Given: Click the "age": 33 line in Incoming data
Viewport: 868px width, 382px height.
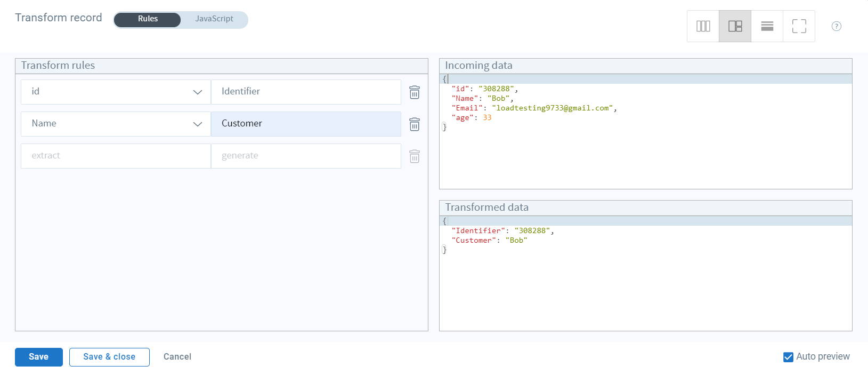Looking at the screenshot, I should 472,118.
